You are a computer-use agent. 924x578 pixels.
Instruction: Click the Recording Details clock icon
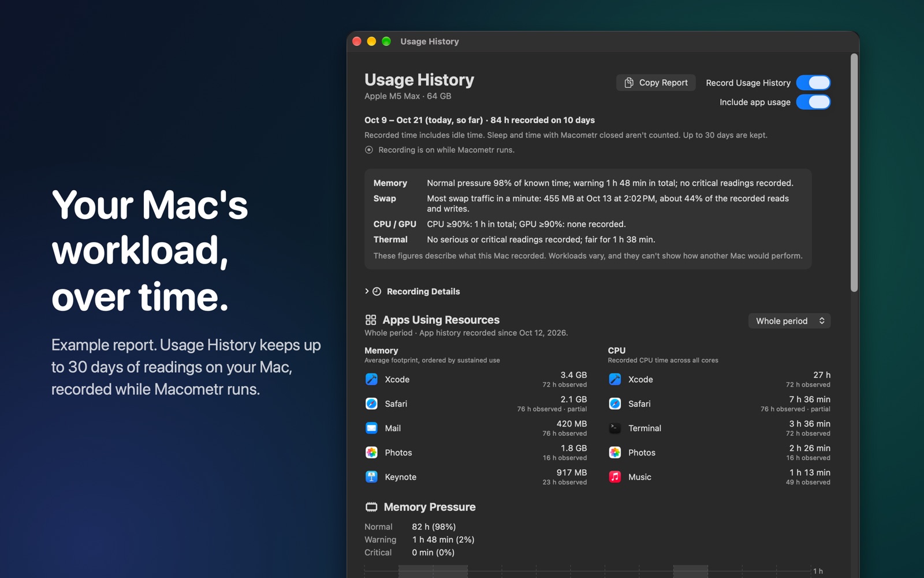[x=377, y=291]
